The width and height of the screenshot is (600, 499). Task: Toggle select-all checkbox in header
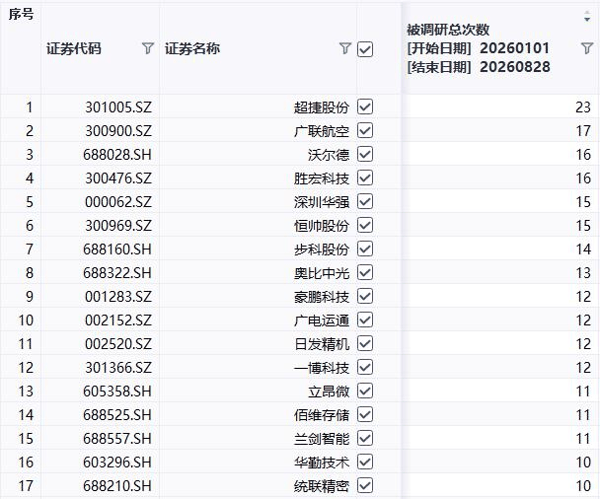[x=365, y=49]
